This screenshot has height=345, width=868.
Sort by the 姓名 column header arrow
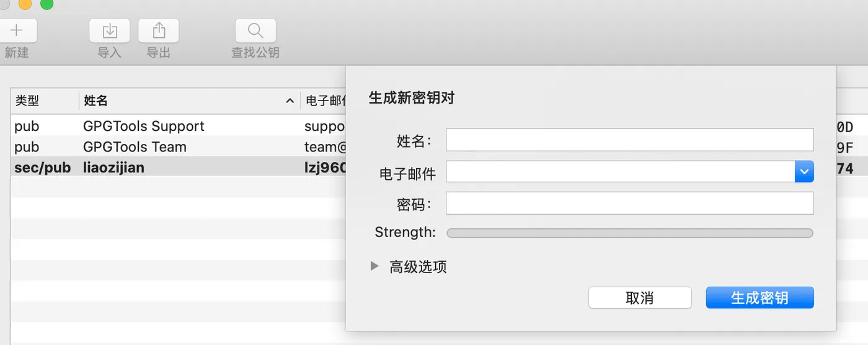(x=290, y=101)
